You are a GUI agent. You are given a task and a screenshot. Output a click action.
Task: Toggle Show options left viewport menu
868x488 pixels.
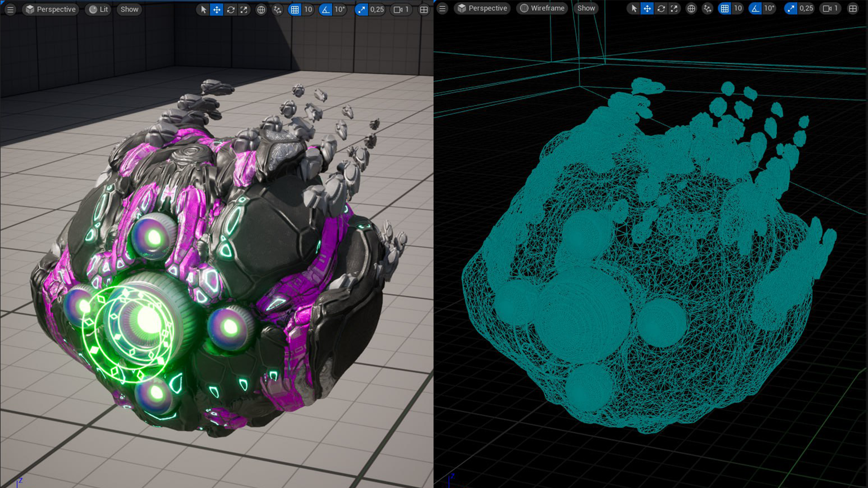point(129,9)
